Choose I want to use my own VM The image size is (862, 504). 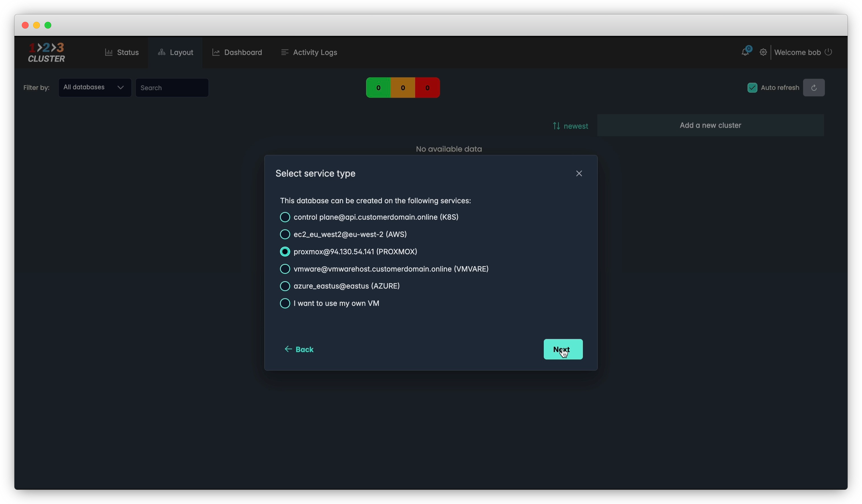(329, 304)
